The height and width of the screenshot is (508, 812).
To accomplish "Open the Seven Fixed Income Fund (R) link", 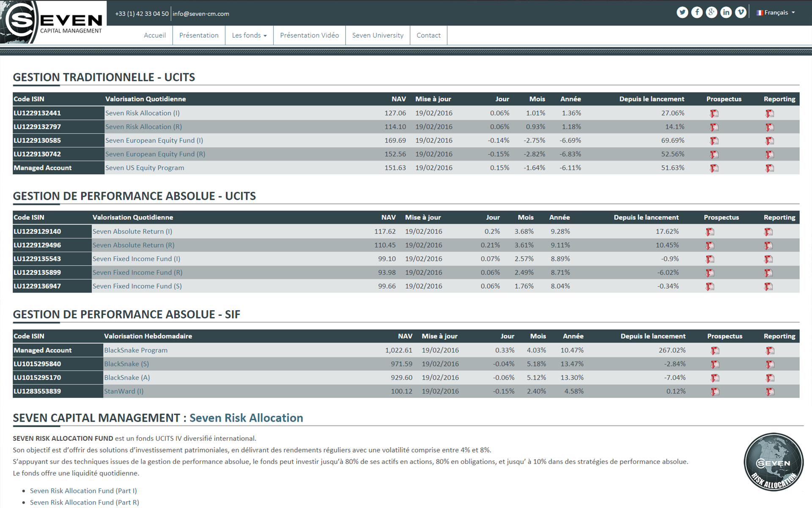I will [x=137, y=273].
